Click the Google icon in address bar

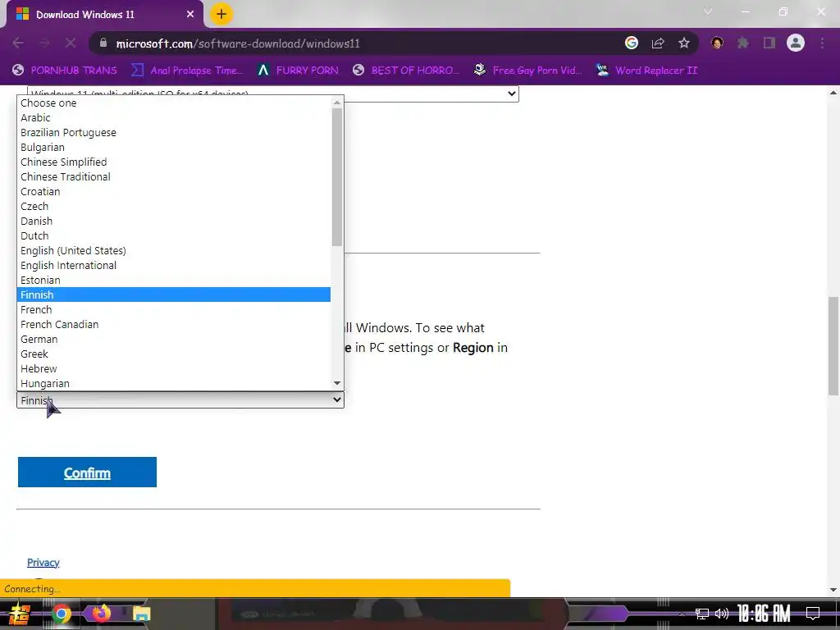pyautogui.click(x=632, y=43)
